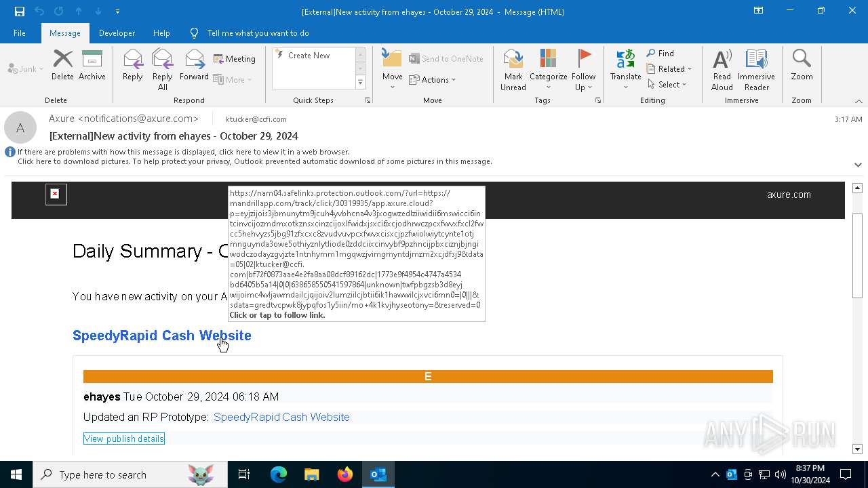Mark the message as Unread
Image resolution: width=868 pixels, height=488 pixels.
(513, 70)
